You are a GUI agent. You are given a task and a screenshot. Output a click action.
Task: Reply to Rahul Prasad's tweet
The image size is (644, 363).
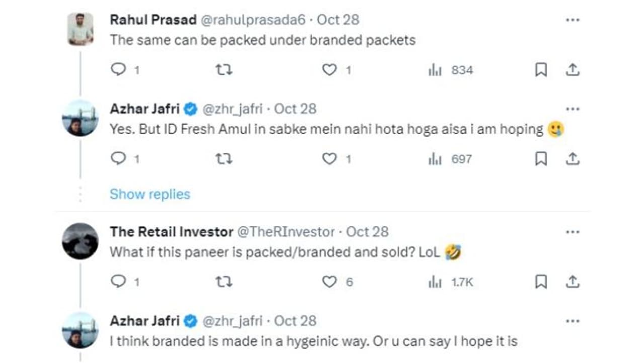[x=118, y=70]
